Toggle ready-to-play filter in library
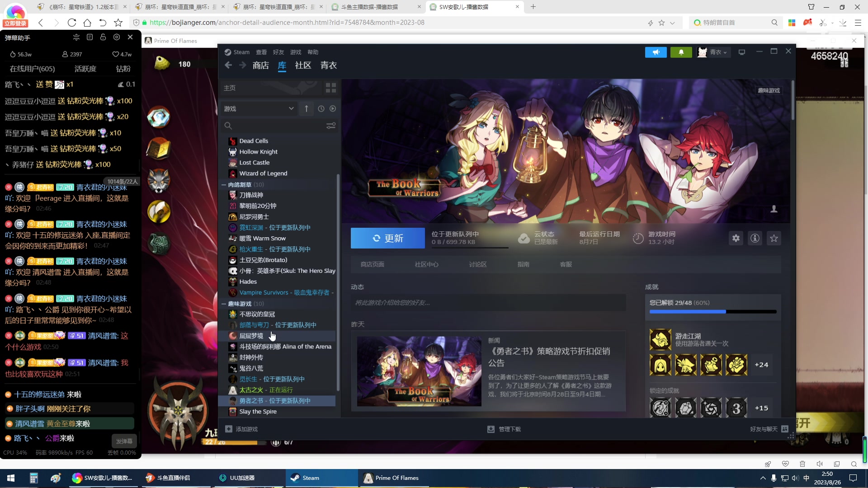Viewport: 868px width, 488px height. click(333, 108)
